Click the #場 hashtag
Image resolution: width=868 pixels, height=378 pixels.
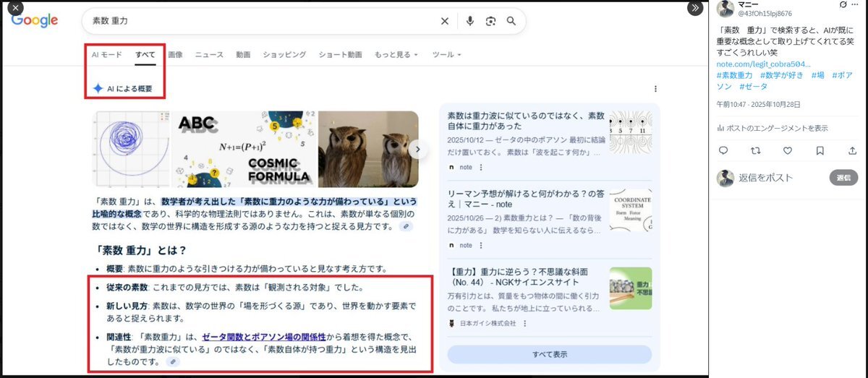[x=817, y=75]
